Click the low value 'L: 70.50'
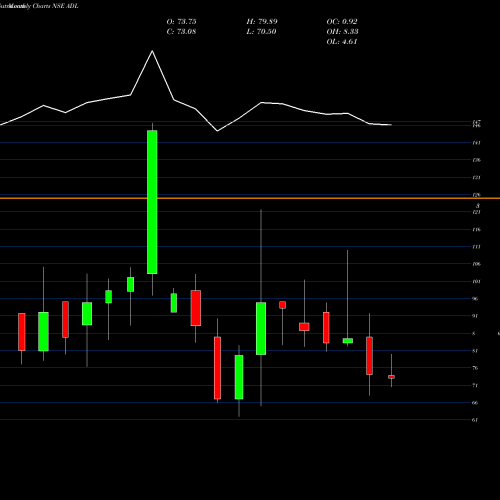The height and width of the screenshot is (500, 500). tap(262, 32)
